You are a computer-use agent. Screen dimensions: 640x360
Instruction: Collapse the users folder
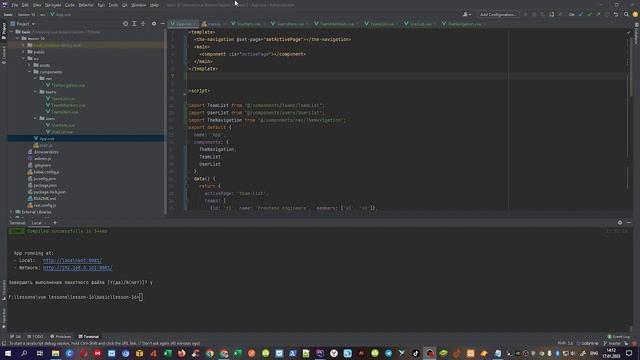pos(36,118)
